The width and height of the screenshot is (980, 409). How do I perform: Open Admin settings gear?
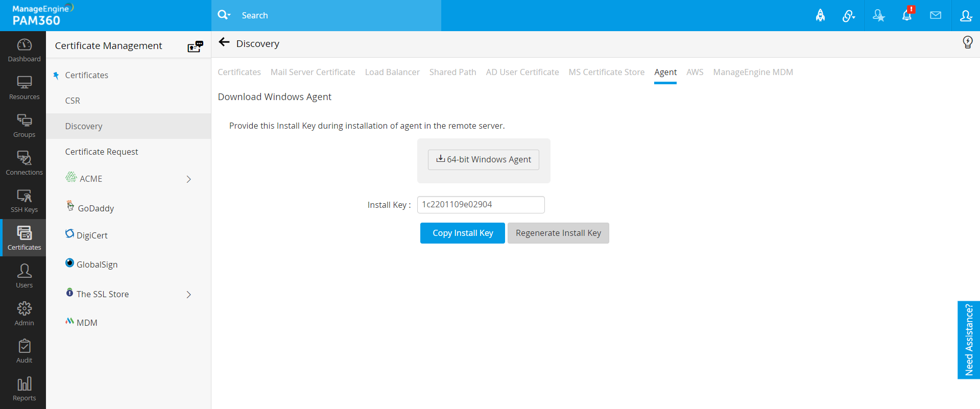[24, 314]
